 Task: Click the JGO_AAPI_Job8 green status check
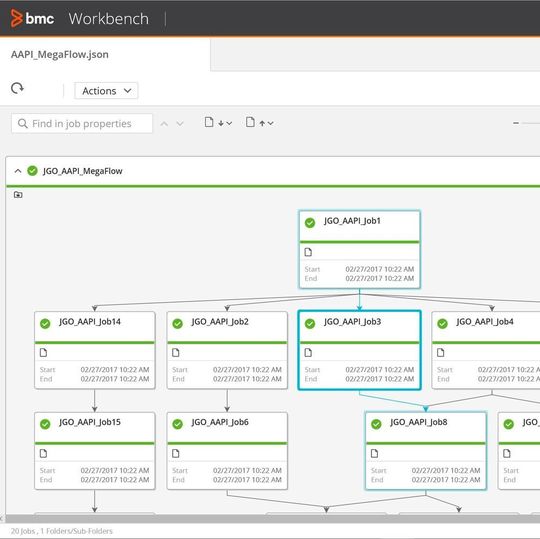point(376,424)
